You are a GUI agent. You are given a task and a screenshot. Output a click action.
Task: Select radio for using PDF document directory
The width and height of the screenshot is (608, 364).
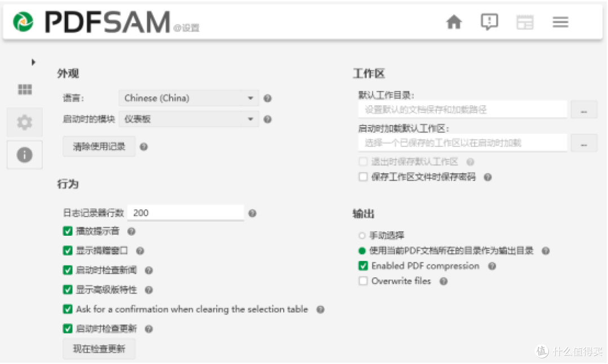[362, 251]
